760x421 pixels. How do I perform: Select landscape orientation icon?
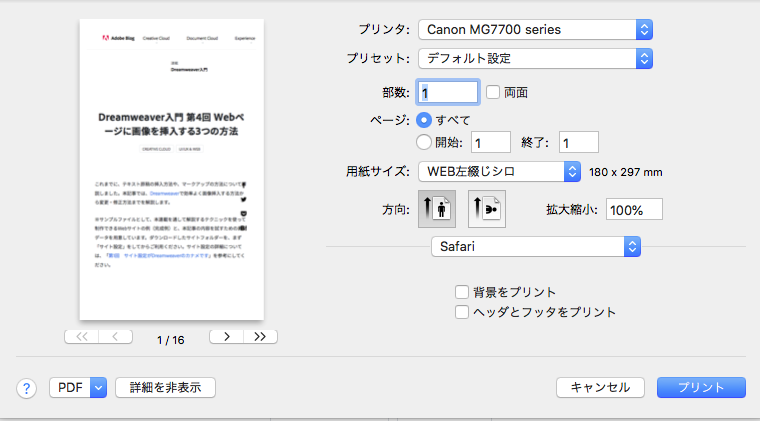coord(486,209)
